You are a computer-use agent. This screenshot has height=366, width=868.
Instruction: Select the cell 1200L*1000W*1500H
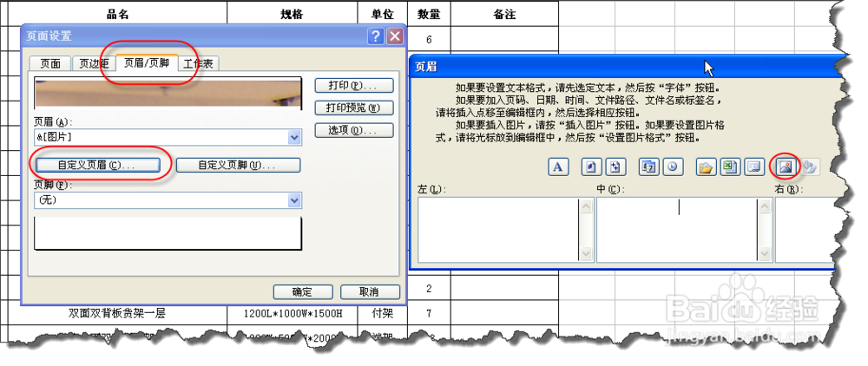coord(292,313)
